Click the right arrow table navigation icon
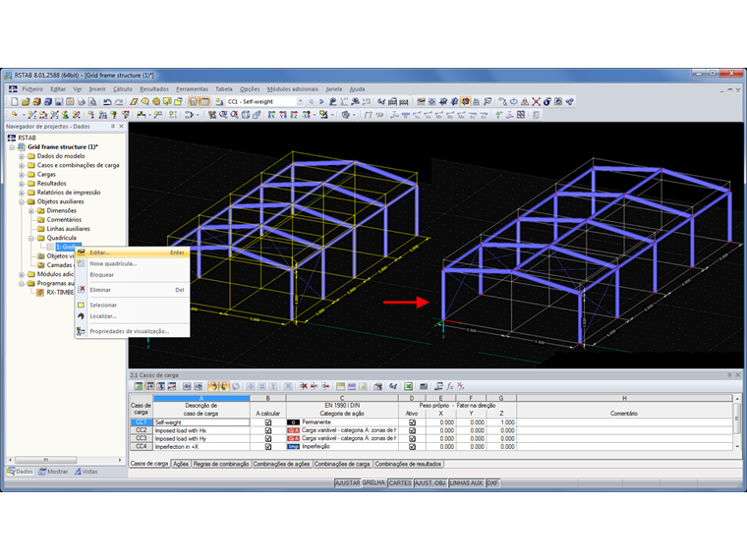The height and width of the screenshot is (560, 747). pos(199,386)
